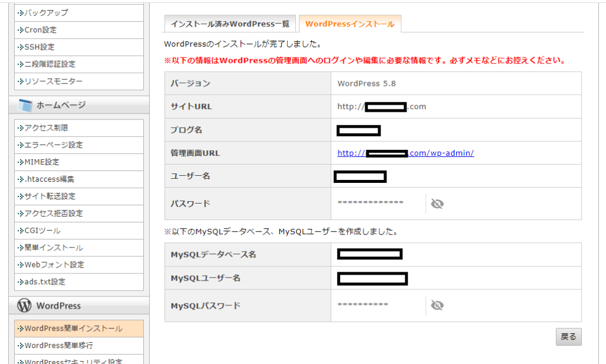Click the masked MySQL password asterisks

point(363,304)
